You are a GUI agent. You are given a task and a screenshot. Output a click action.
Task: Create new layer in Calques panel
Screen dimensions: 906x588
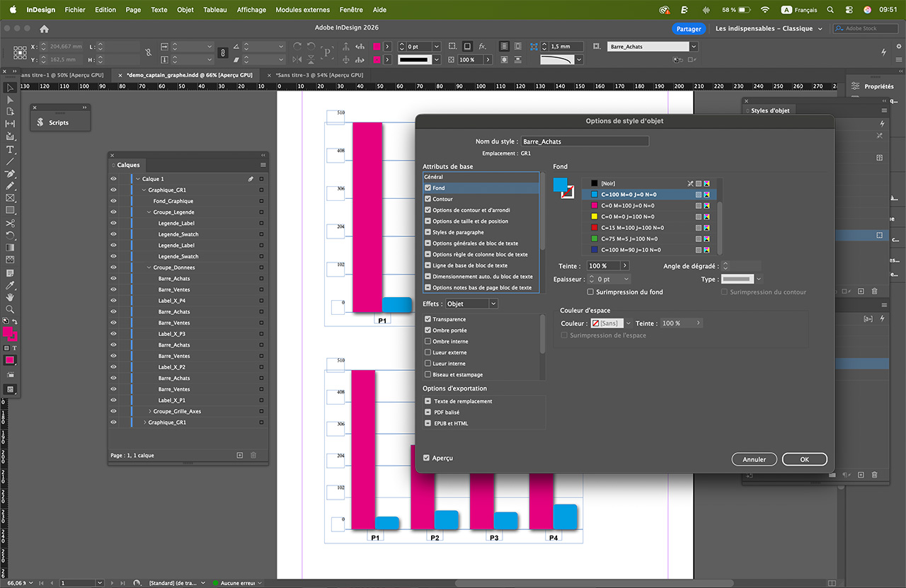[x=240, y=455]
